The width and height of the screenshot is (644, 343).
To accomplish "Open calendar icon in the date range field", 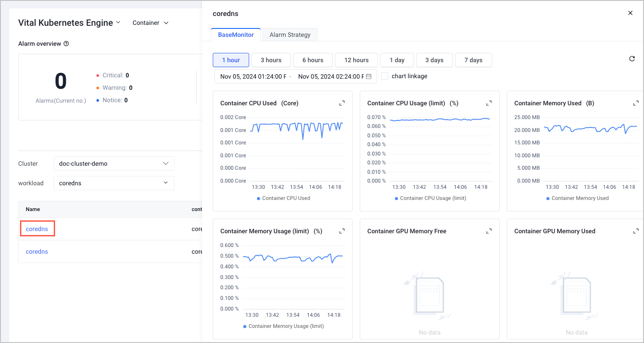I will pos(369,76).
